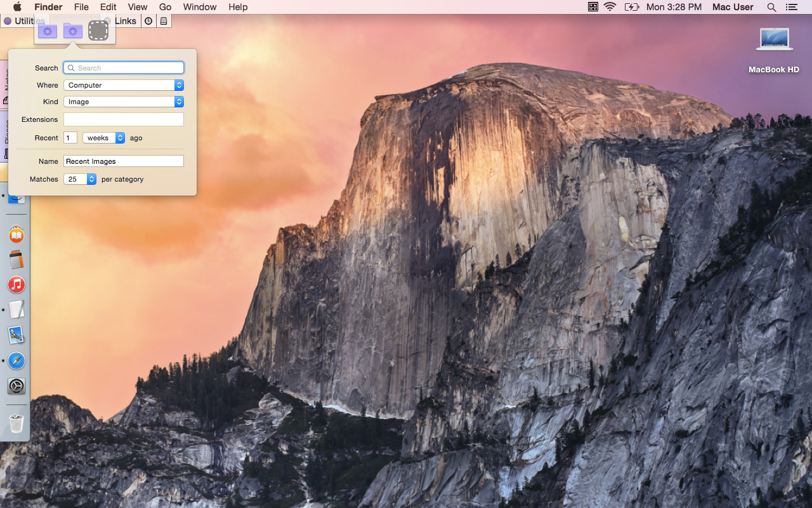Launch Preview from the Dock
Screen dimensions: 812x508
tap(16, 335)
